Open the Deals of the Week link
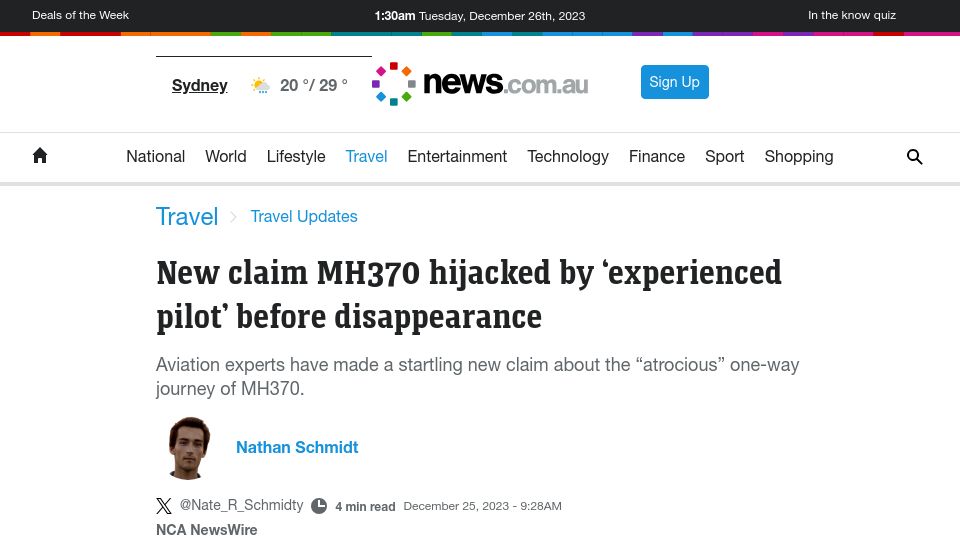The height and width of the screenshot is (540, 960). click(x=80, y=15)
